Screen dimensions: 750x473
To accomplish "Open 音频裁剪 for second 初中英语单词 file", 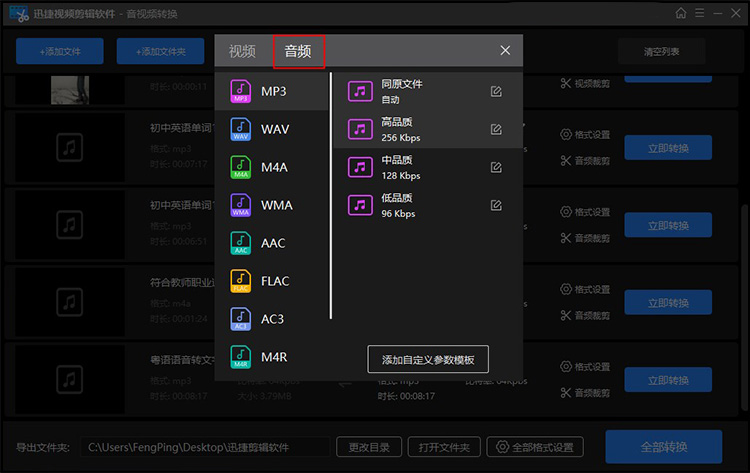I will click(585, 238).
